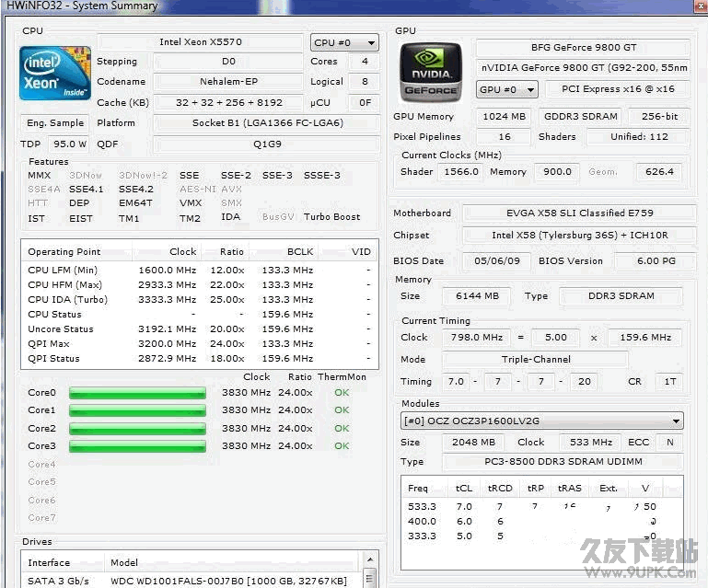Viewport: 708px width, 588px height.
Task: Click the Eng. Sample field
Action: 55,122
